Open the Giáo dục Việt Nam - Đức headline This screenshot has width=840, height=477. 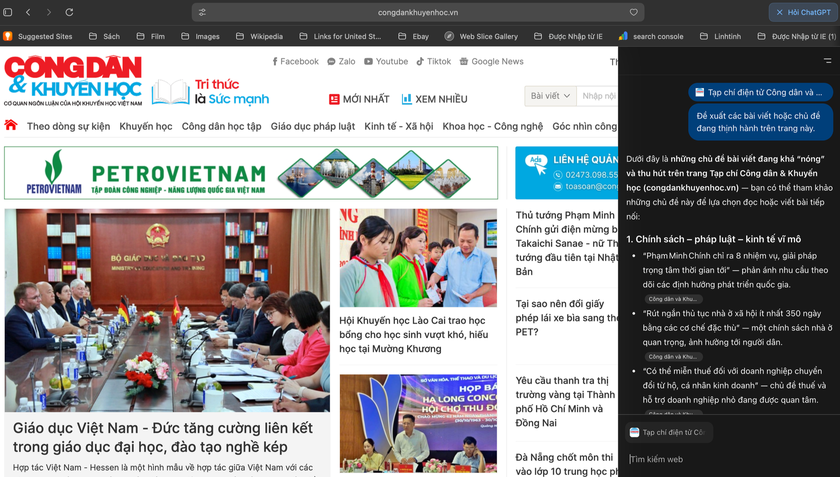pyautogui.click(x=163, y=437)
